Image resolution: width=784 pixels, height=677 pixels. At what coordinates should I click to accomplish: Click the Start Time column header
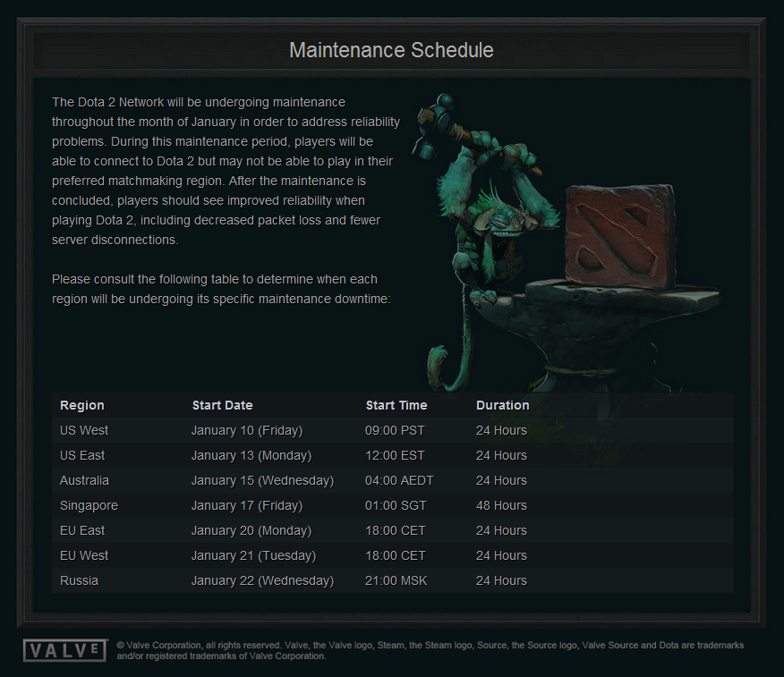396,405
